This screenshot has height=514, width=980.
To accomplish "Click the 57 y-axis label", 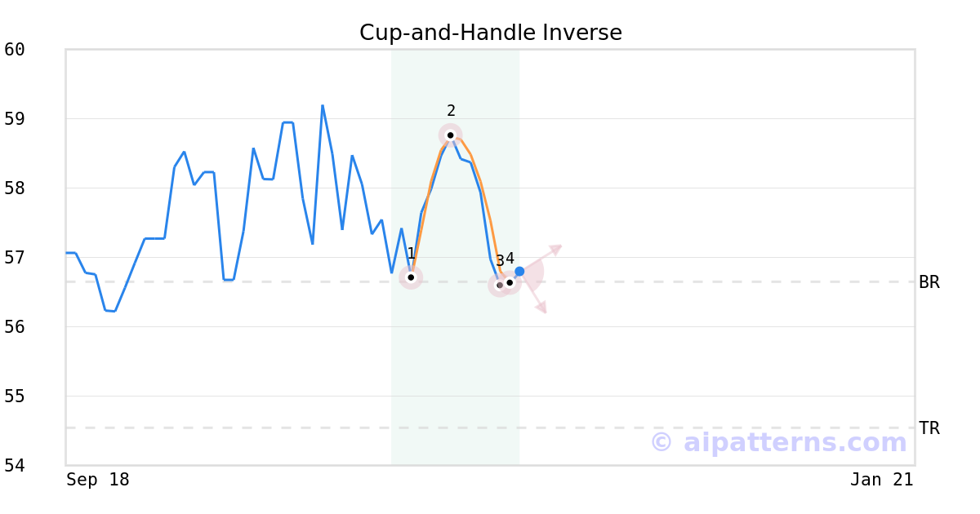I will [15, 258].
